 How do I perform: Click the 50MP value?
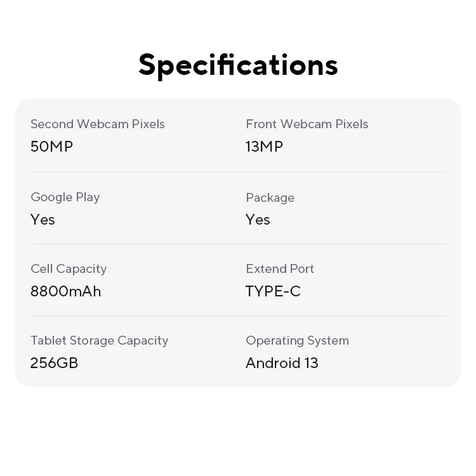51,147
